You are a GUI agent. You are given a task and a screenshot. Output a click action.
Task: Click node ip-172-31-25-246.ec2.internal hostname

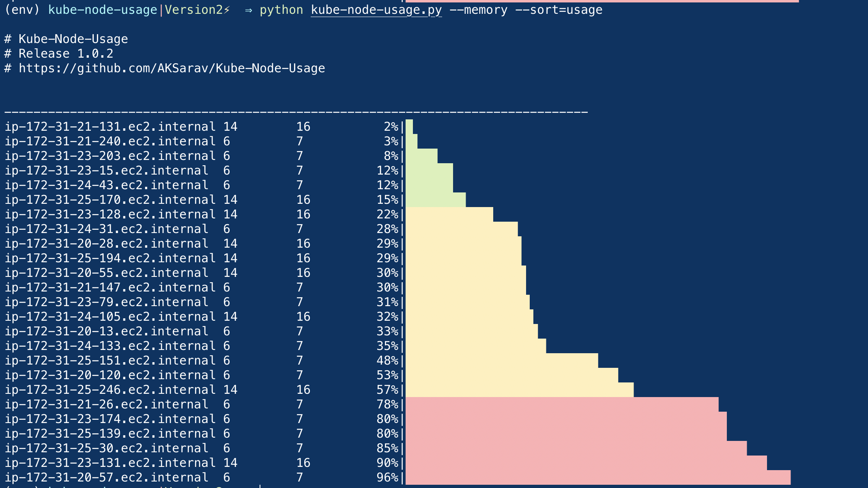pyautogui.click(x=110, y=390)
